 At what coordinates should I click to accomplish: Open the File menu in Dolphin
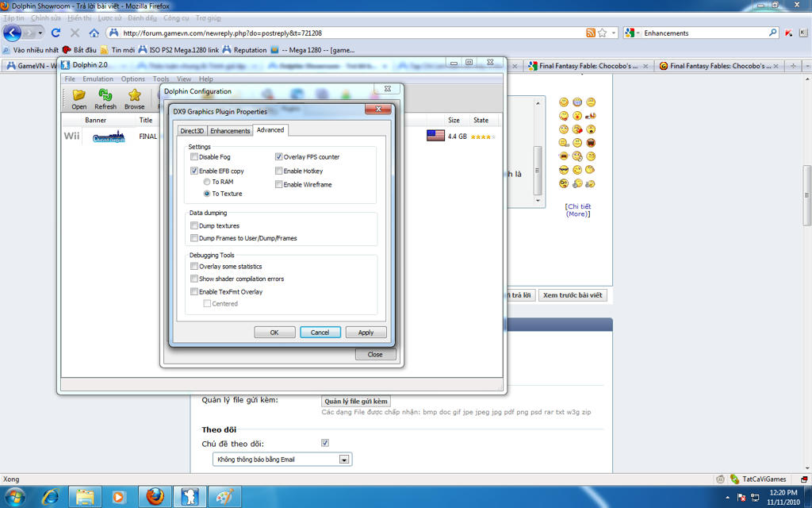(70, 79)
